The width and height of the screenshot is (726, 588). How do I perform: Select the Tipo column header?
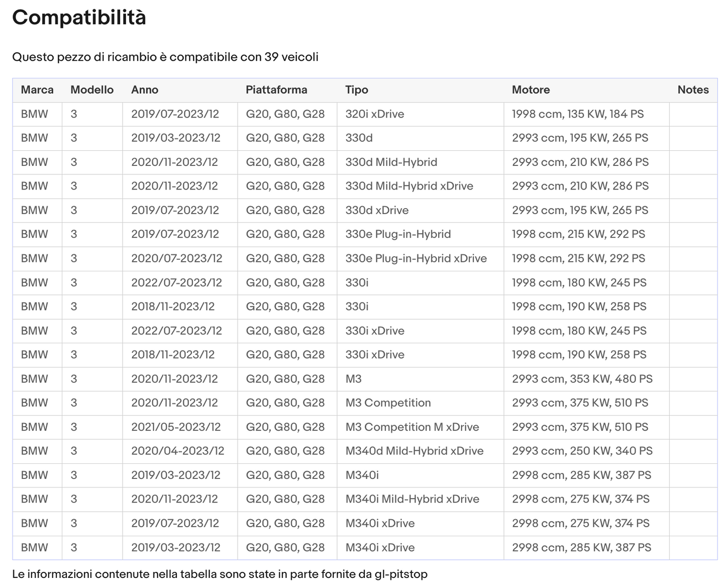(357, 90)
